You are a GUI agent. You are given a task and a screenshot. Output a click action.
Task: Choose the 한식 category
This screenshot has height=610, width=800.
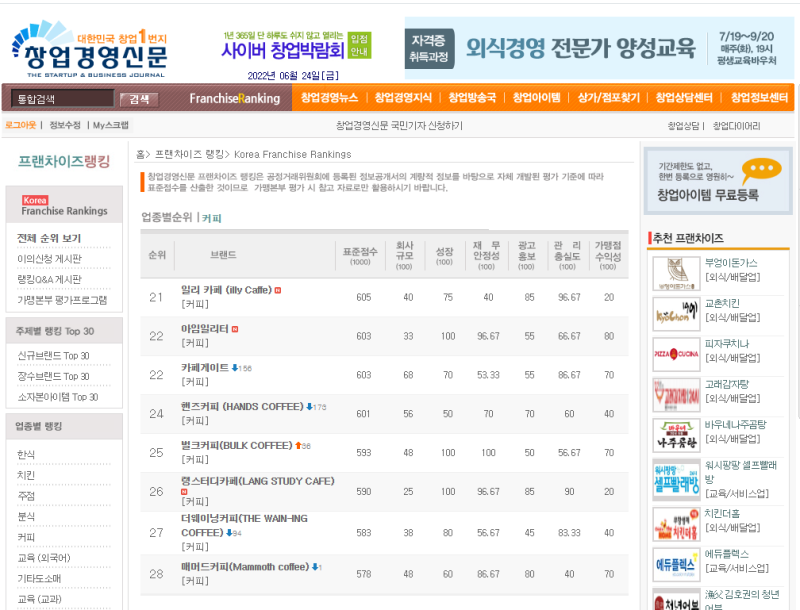pos(26,454)
